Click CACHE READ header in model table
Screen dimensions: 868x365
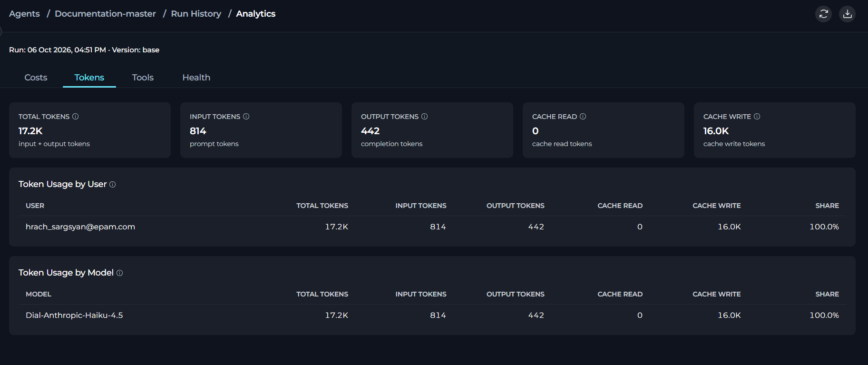pyautogui.click(x=620, y=294)
